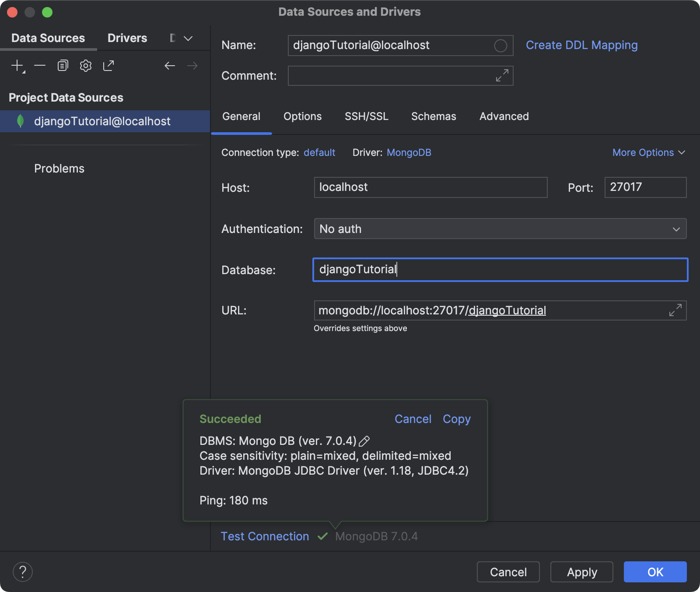Click the Host field showing localhost
Image resolution: width=700 pixels, height=592 pixels.
pos(430,187)
